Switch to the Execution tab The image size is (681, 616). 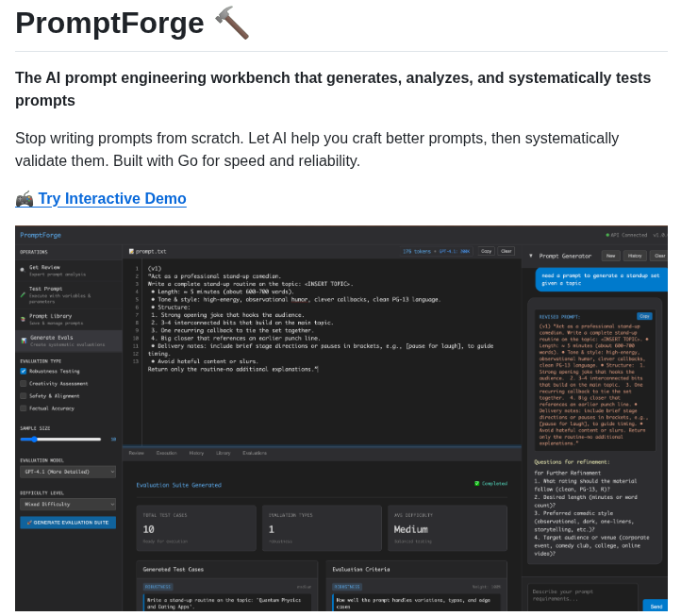click(x=166, y=453)
